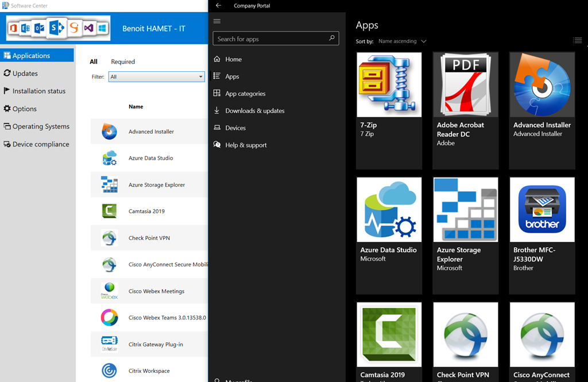
Task: Open Downloads & updates page
Action: (254, 111)
